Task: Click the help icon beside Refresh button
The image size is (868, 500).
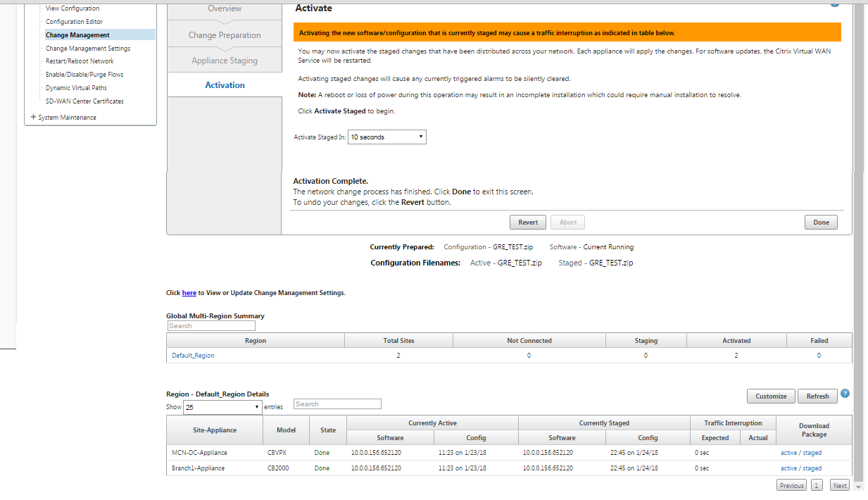Action: (845, 394)
